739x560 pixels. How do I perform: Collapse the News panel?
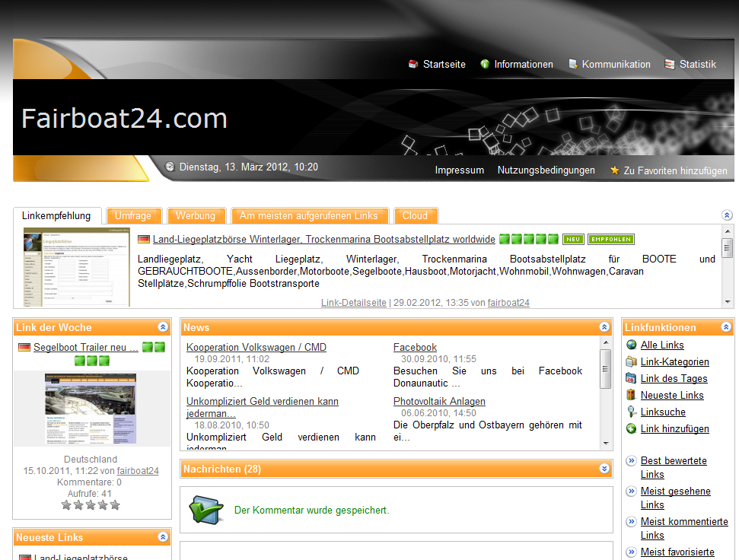pos(605,327)
